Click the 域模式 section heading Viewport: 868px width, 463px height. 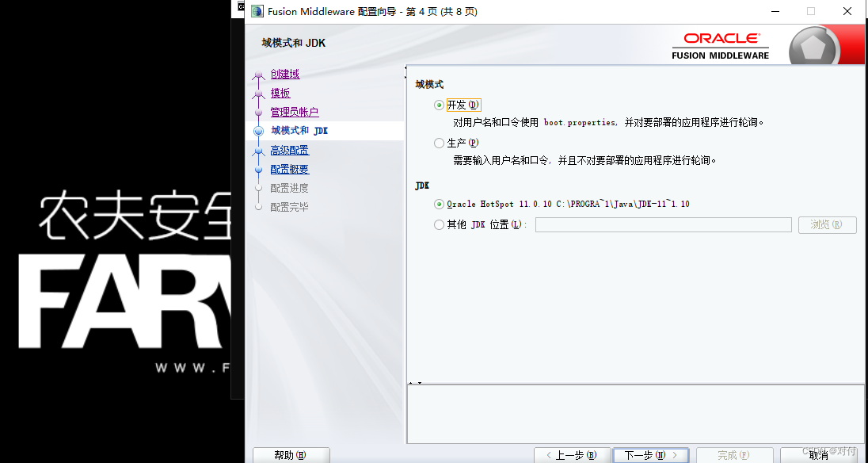point(429,85)
